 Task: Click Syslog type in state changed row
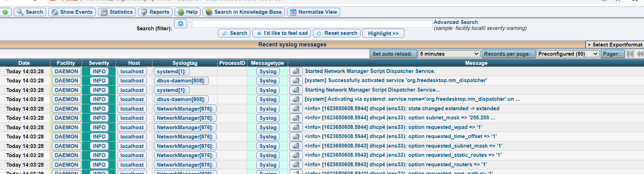(x=268, y=109)
